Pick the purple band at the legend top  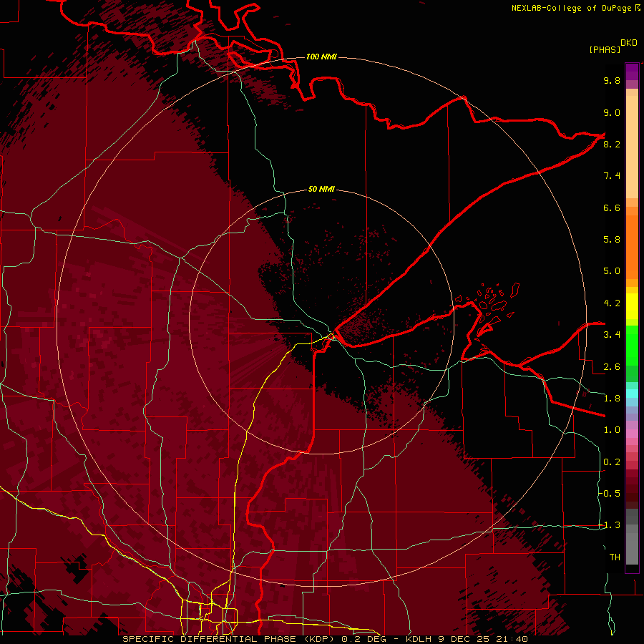[632, 72]
